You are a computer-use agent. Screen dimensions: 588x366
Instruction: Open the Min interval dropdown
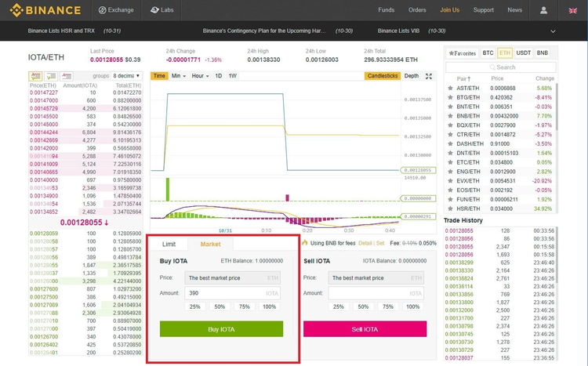(x=179, y=76)
